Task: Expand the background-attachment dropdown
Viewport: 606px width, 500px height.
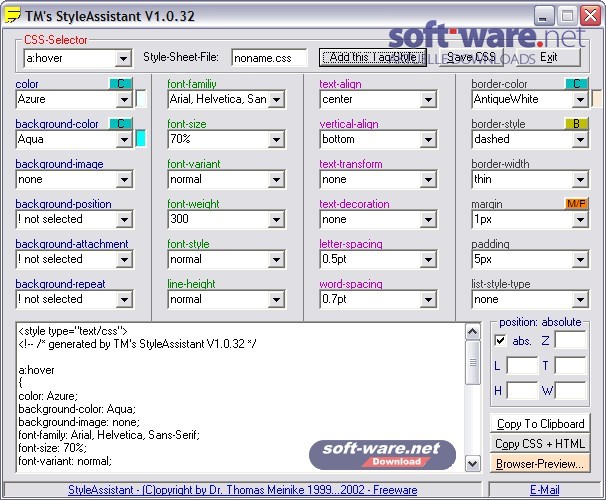Action: pyautogui.click(x=124, y=259)
